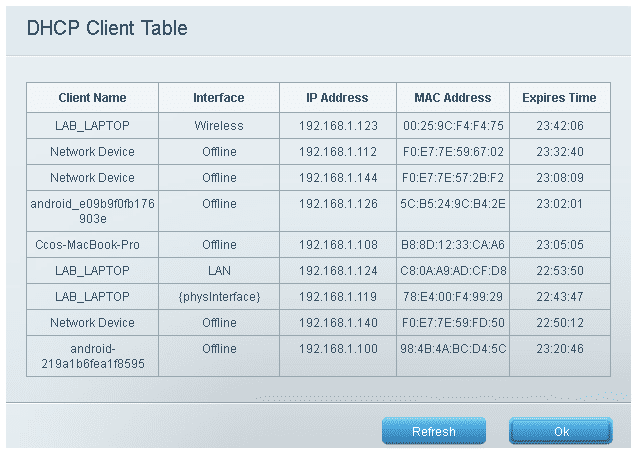Select IP address 192.168.1.140
Image resolution: width=637 pixels, height=454 pixels.
(337, 323)
